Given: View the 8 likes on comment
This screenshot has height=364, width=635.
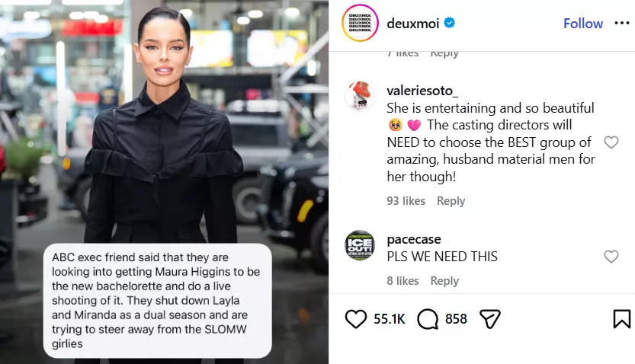Looking at the screenshot, I should pyautogui.click(x=402, y=281).
